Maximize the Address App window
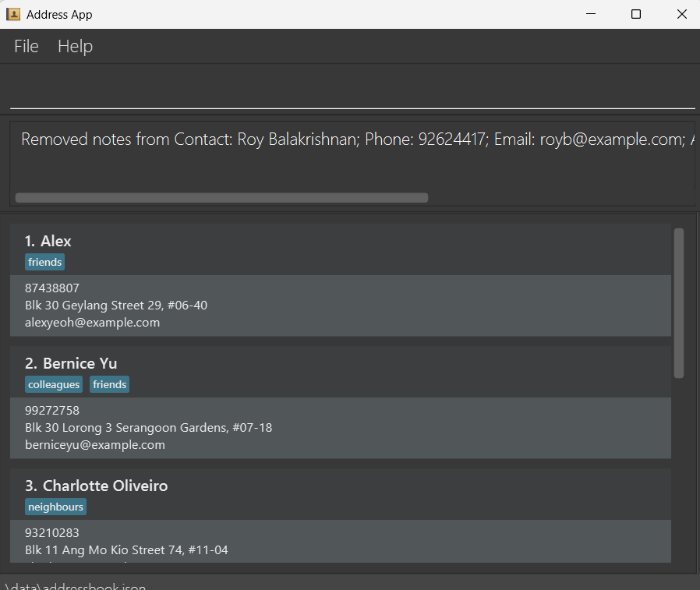The height and width of the screenshot is (590, 700). pyautogui.click(x=636, y=14)
